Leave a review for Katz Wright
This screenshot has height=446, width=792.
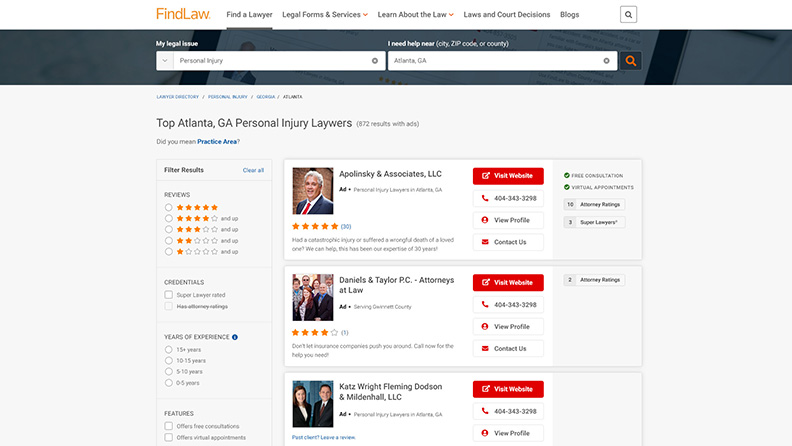[324, 437]
